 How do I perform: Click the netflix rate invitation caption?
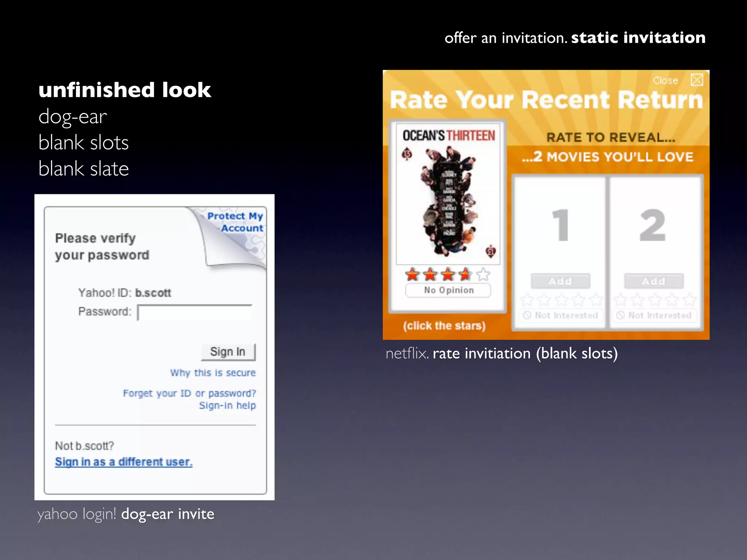click(502, 354)
